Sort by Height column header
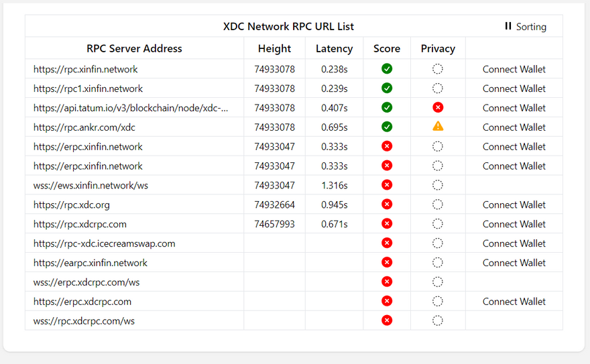The width and height of the screenshot is (590, 364). (x=274, y=48)
